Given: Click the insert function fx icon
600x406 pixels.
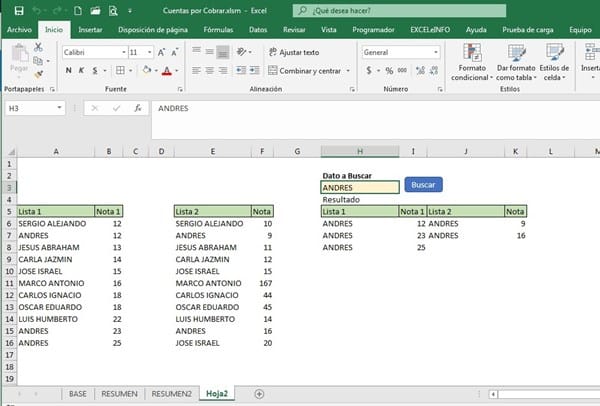Looking at the screenshot, I should pyautogui.click(x=136, y=107).
